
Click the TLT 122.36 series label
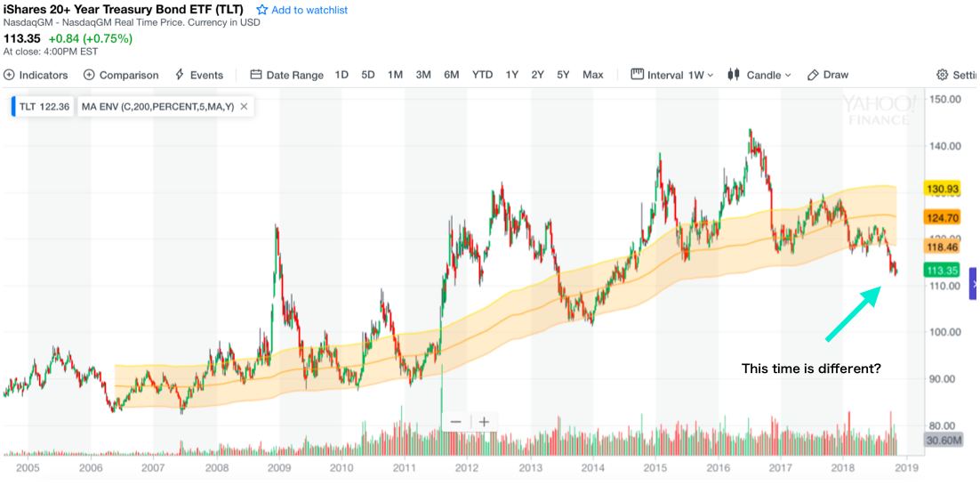[x=43, y=106]
